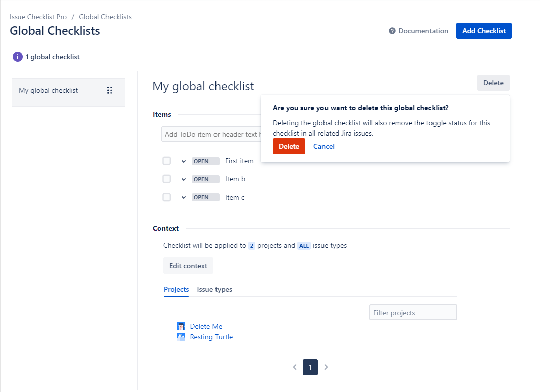Click the Filter projects input field
Image resolution: width=540 pixels, height=392 pixels.
pos(413,313)
